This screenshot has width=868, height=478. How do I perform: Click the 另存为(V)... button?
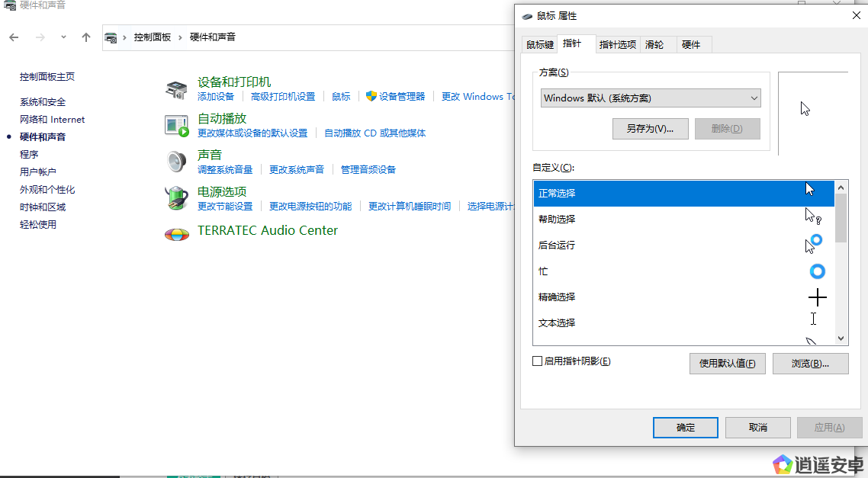tap(650, 129)
